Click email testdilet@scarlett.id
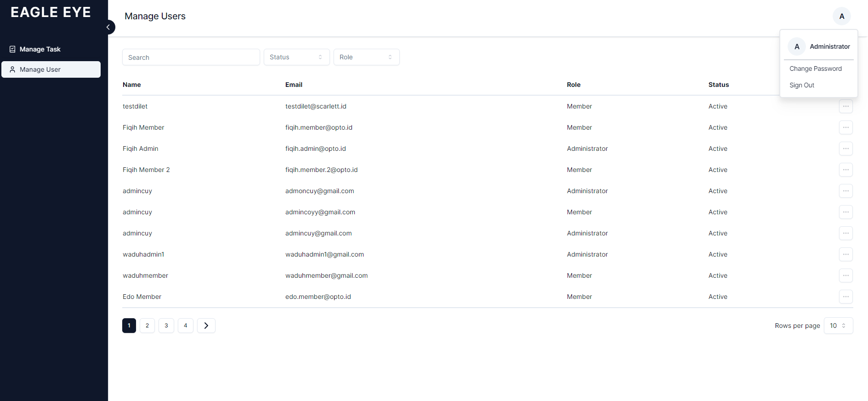 point(316,106)
